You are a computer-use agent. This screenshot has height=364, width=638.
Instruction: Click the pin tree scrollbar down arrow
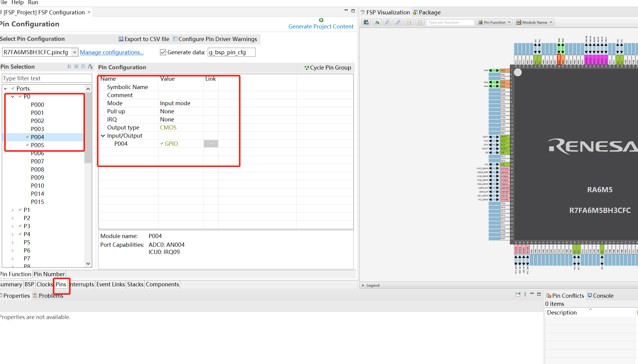pyautogui.click(x=88, y=264)
